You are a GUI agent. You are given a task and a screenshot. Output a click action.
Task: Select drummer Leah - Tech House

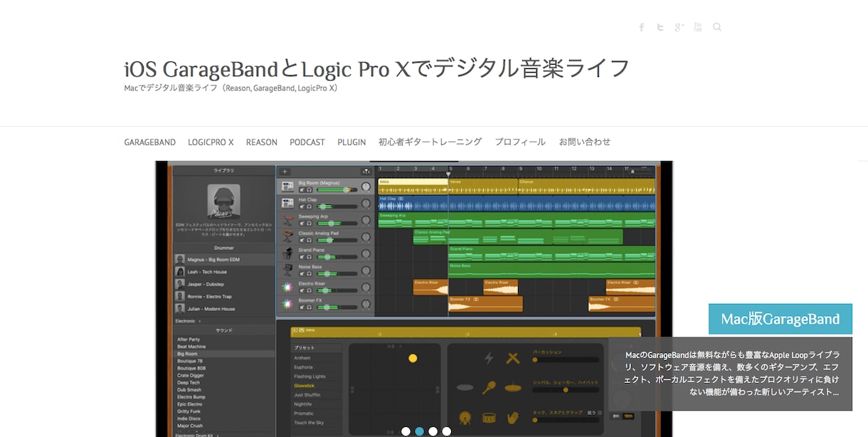click(x=225, y=272)
